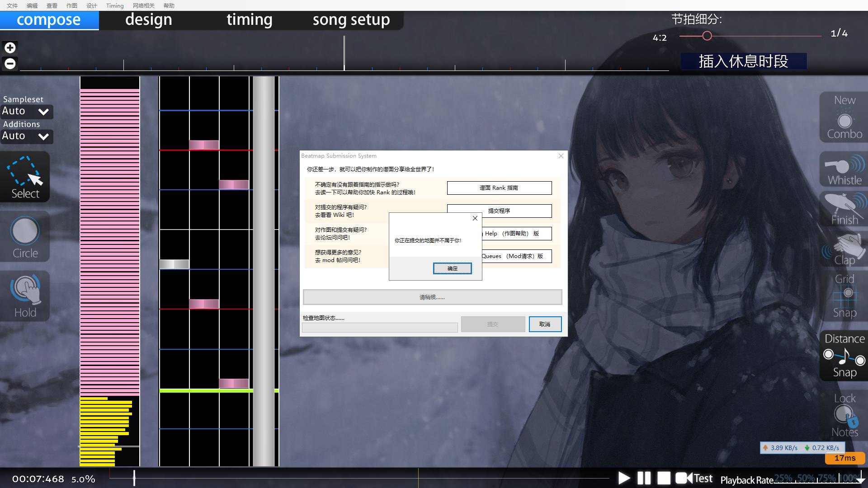Open 谱面 Rank 指南 link button
The height and width of the screenshot is (488, 868).
click(499, 188)
